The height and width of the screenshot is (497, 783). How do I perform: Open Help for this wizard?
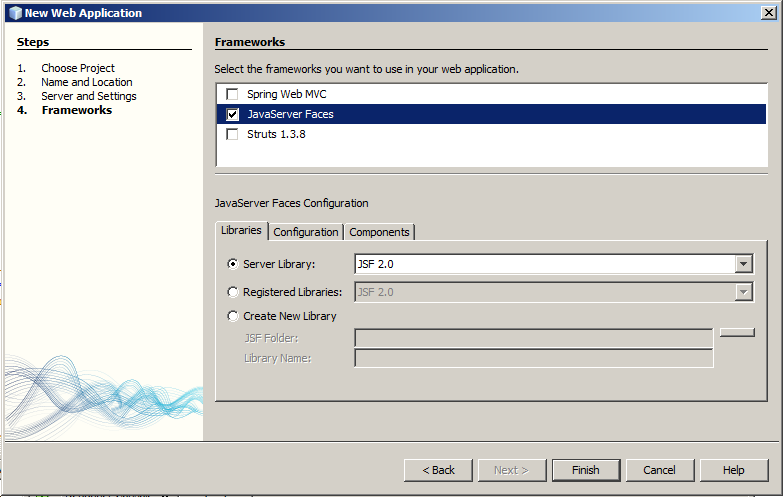[x=733, y=470]
